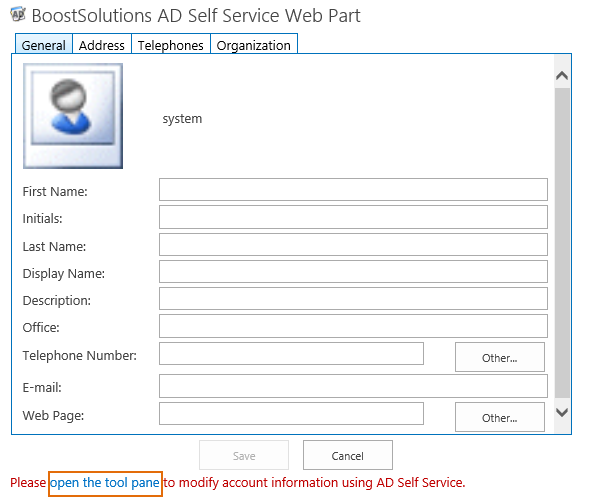The height and width of the screenshot is (501, 596).
Task: Focus the E-mail field
Action: 353,386
